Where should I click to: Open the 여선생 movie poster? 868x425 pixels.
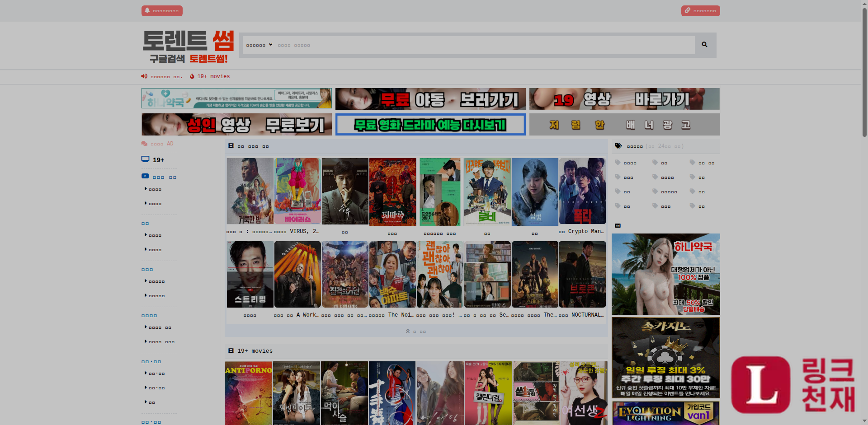(x=584, y=393)
